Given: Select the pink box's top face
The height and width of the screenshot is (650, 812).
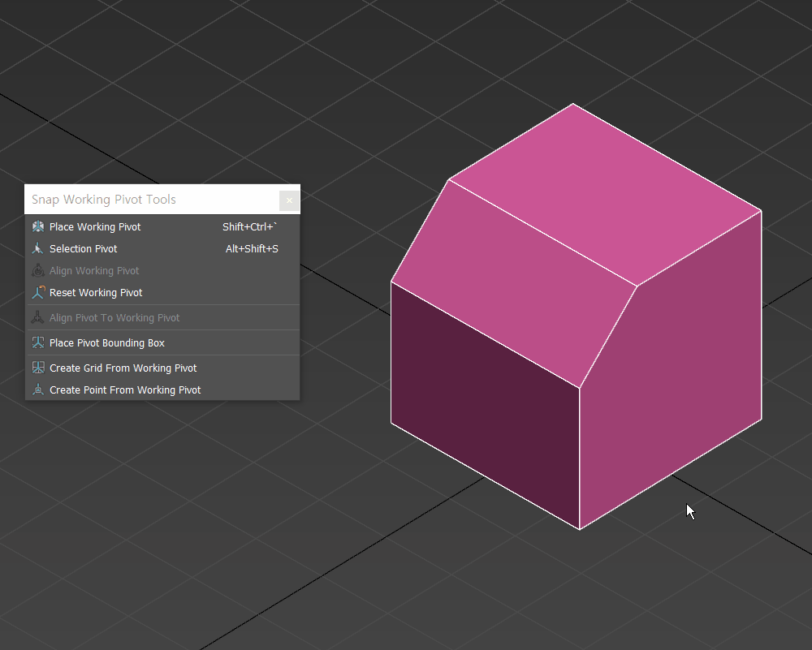Looking at the screenshot, I should pyautogui.click(x=605, y=195).
